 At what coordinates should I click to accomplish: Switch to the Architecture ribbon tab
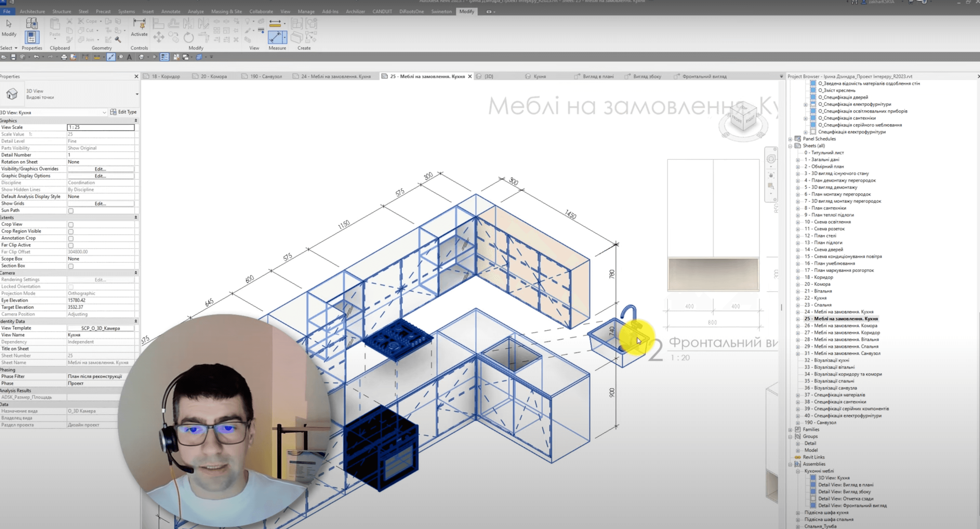point(32,11)
